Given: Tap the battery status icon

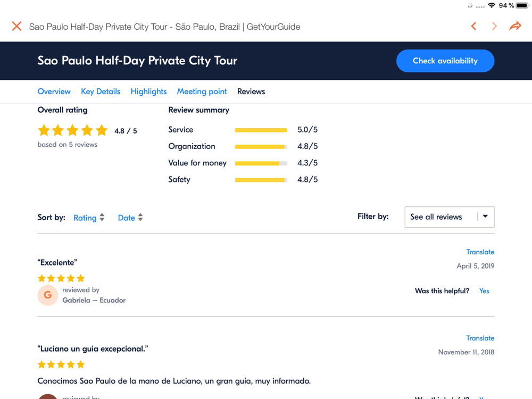Looking at the screenshot, I should click(x=522, y=5).
